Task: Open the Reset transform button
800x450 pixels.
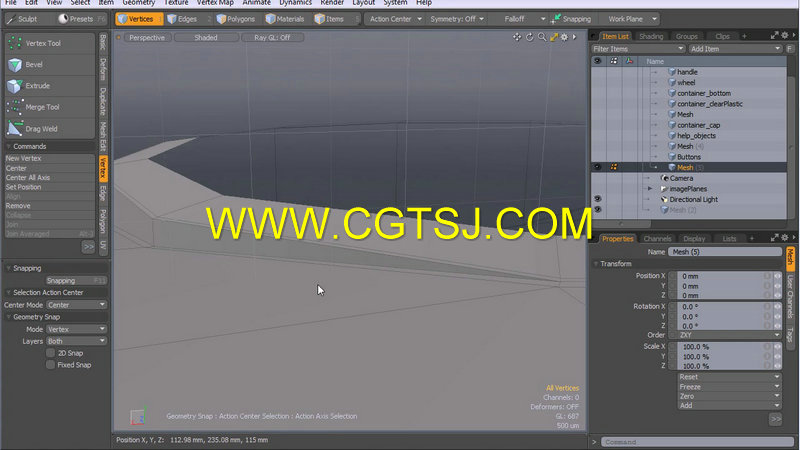Action: click(x=730, y=377)
